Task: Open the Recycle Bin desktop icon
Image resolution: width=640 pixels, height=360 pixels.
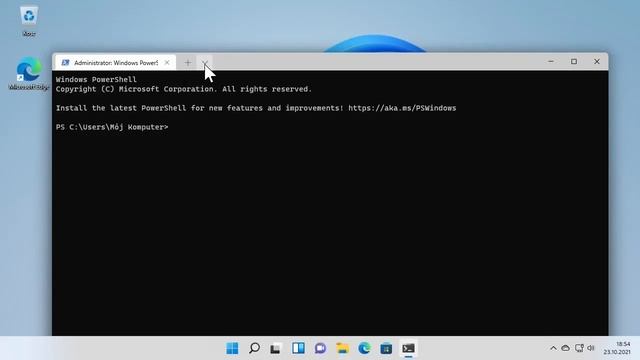Action: click(29, 21)
